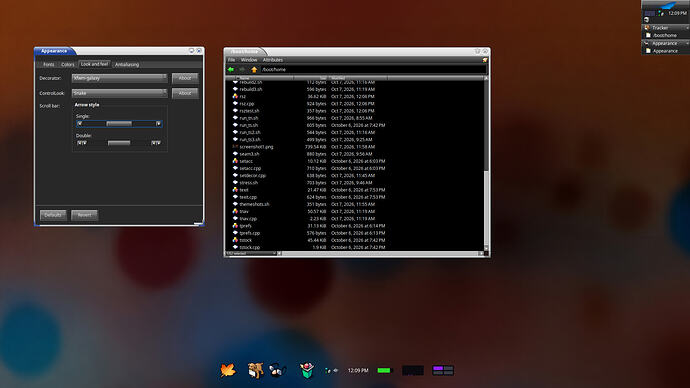Sort by Tracker's Size column header

pyautogui.click(x=311, y=78)
